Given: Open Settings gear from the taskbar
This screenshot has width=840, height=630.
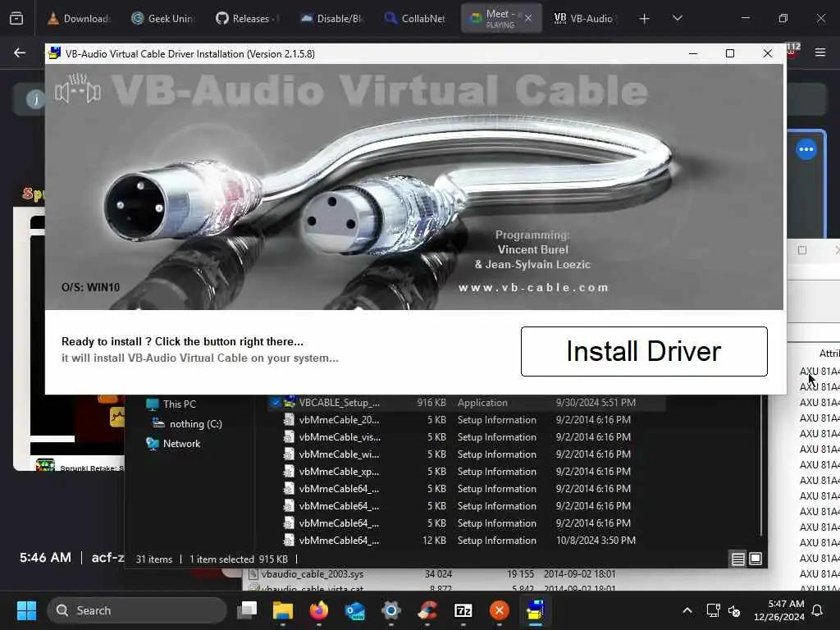Looking at the screenshot, I should [x=391, y=610].
